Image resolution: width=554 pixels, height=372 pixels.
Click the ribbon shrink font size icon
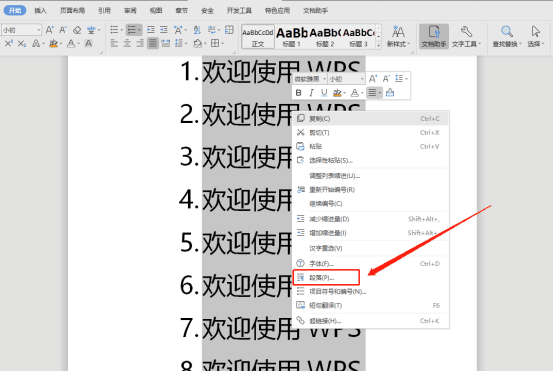click(63, 30)
